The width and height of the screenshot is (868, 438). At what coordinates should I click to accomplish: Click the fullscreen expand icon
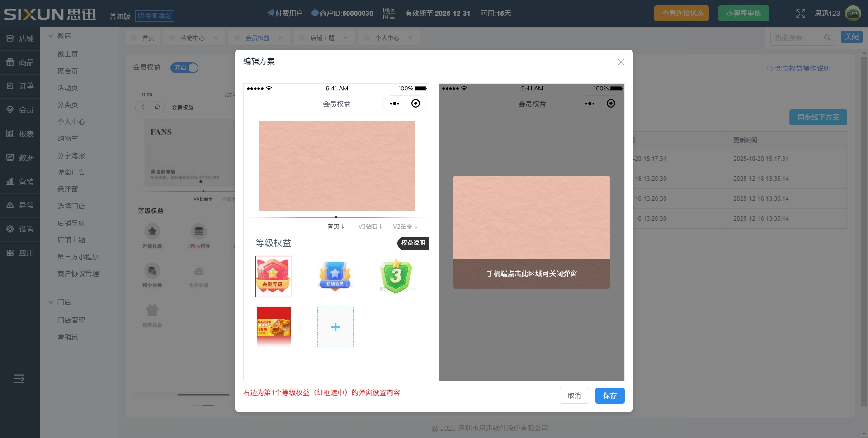click(801, 14)
